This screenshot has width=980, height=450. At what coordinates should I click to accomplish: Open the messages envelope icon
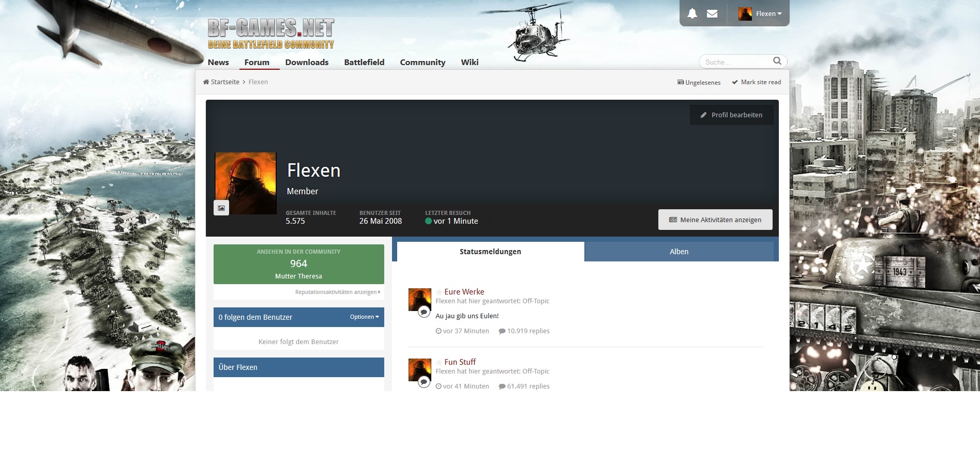tap(712, 14)
